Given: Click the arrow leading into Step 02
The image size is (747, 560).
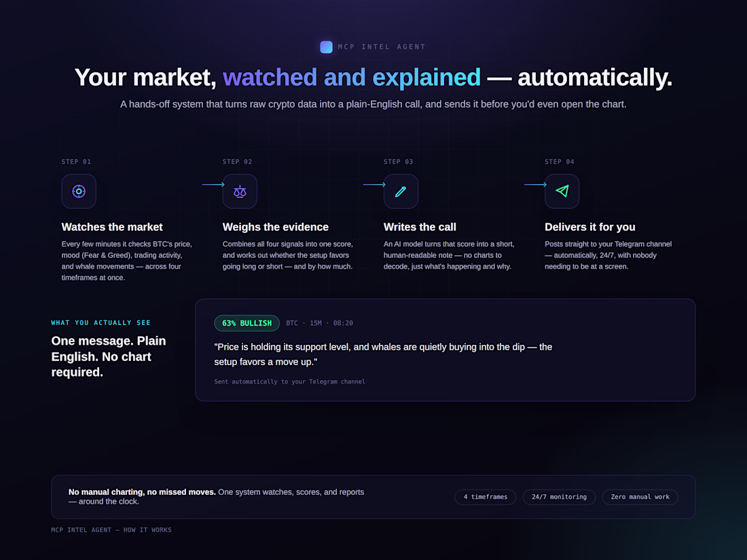Looking at the screenshot, I should pyautogui.click(x=213, y=184).
